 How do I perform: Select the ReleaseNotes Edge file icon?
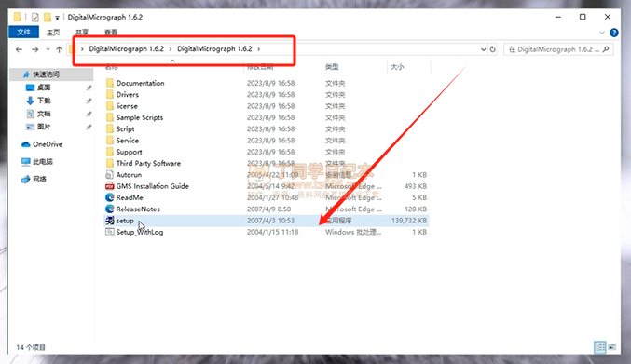[109, 209]
